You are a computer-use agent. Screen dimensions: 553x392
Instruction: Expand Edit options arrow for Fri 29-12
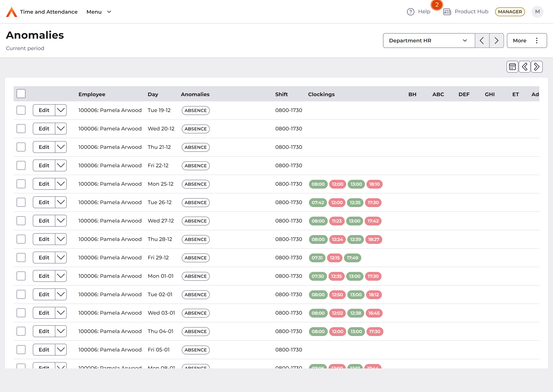[x=61, y=258]
